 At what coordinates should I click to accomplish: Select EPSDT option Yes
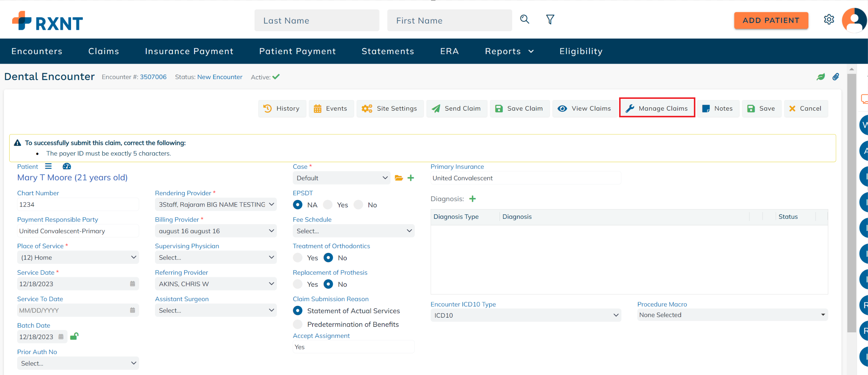pyautogui.click(x=328, y=205)
